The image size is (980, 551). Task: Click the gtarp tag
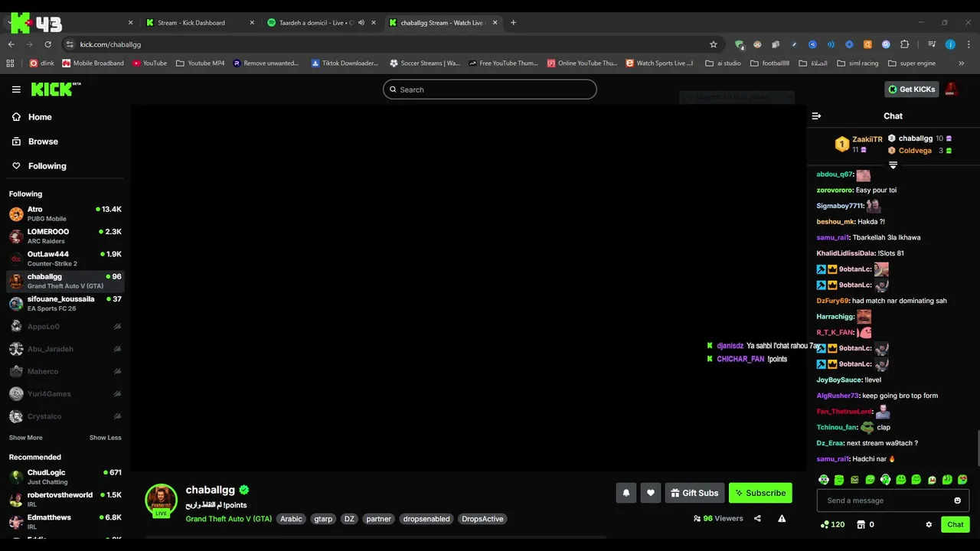click(x=323, y=519)
